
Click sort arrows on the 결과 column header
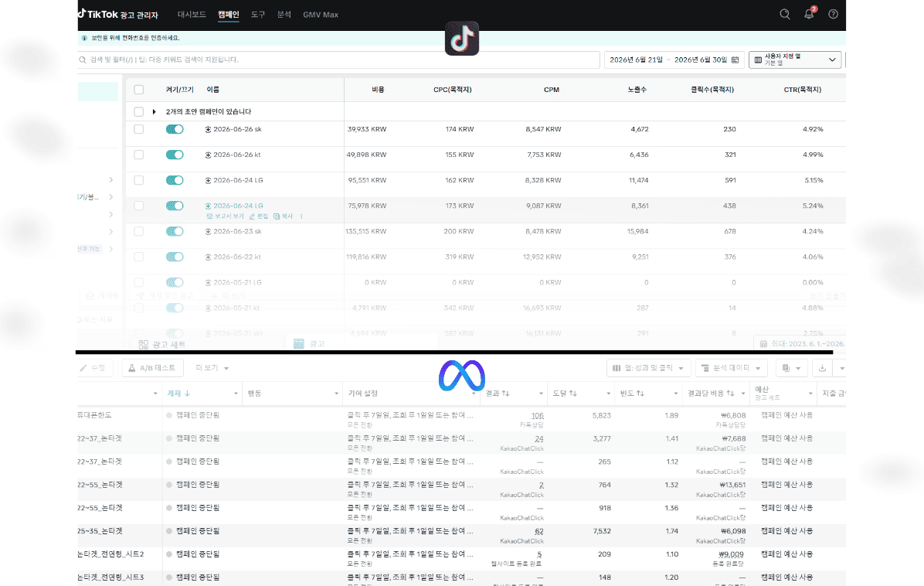click(x=505, y=394)
